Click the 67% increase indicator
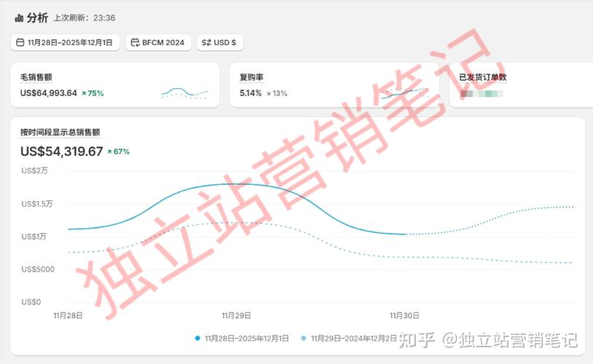 [x=118, y=151]
